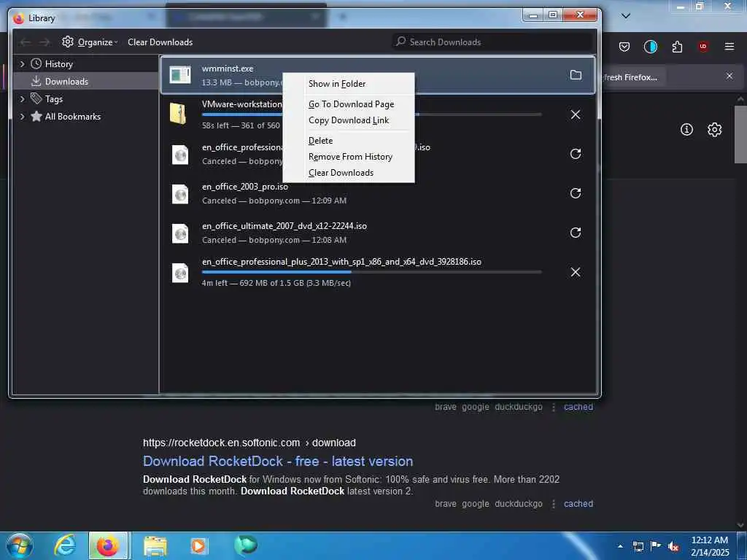
Task: Click google under the RocketDock result
Action: tap(476, 503)
